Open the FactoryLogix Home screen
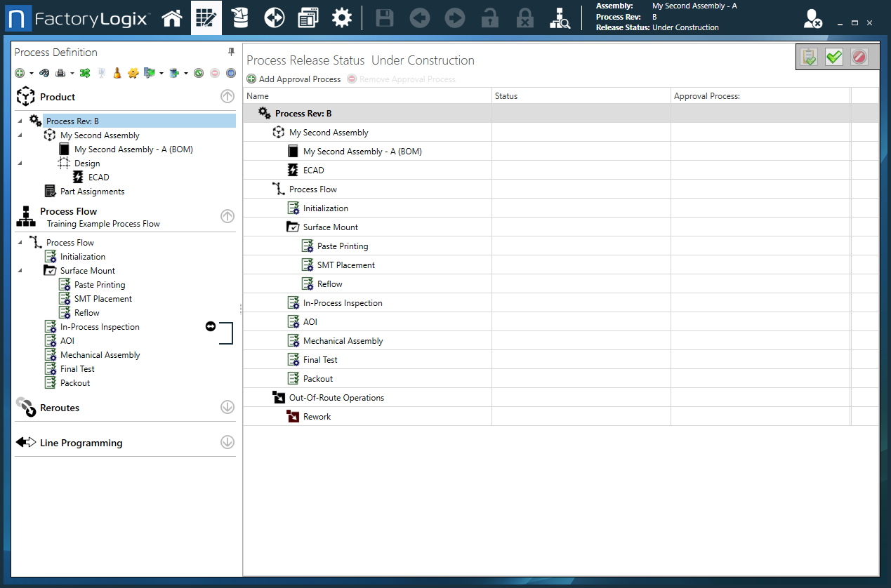Image resolution: width=891 pixels, height=588 pixels. click(x=172, y=18)
